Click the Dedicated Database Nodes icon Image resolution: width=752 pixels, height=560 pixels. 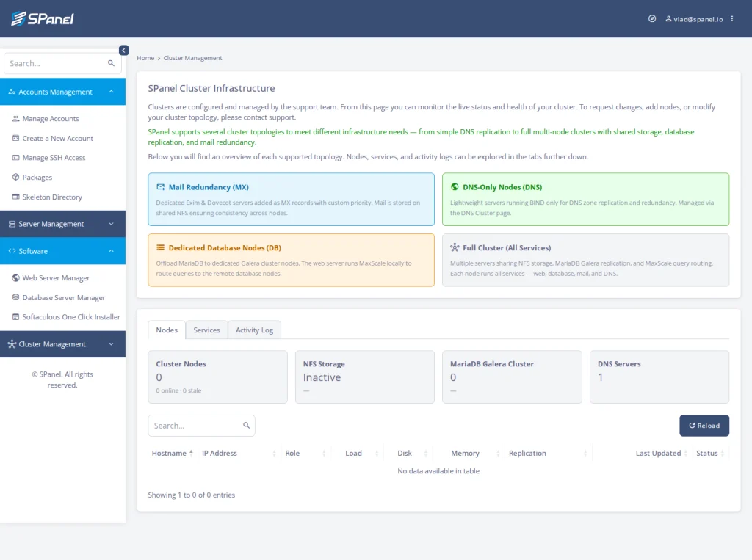pyautogui.click(x=161, y=248)
